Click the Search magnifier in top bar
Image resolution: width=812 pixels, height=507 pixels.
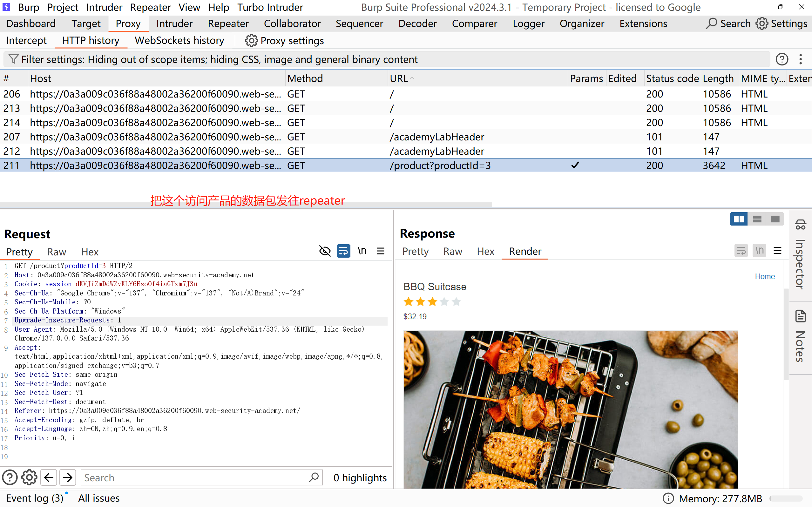711,24
